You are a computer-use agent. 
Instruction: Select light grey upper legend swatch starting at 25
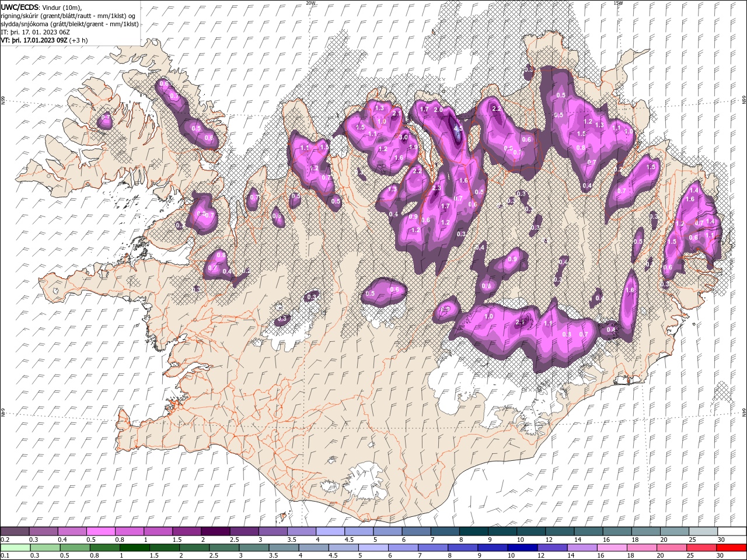pyautogui.click(x=703, y=531)
